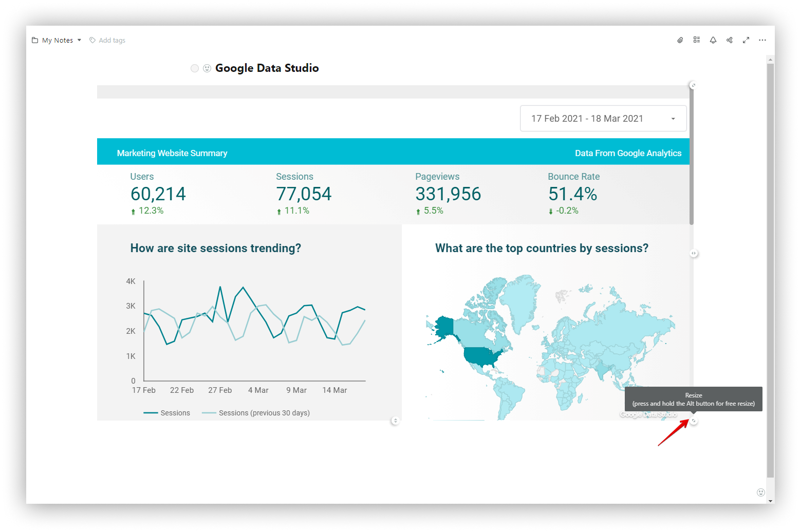Screen dimensions: 800x532
Task: Click the 1K y-axis label
Action: point(131,356)
